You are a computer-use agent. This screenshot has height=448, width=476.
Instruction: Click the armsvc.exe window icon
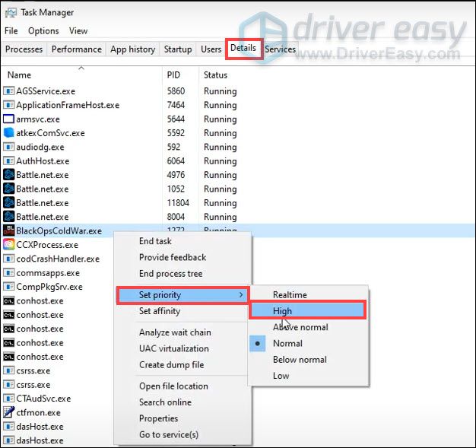click(9, 119)
